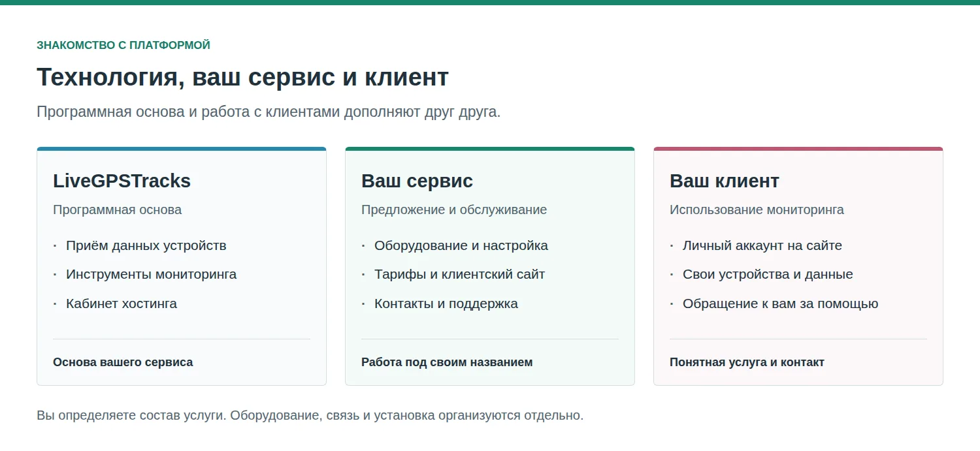Click 'Оборудование и настройка' list item
The width and height of the screenshot is (980, 451).
coord(461,245)
